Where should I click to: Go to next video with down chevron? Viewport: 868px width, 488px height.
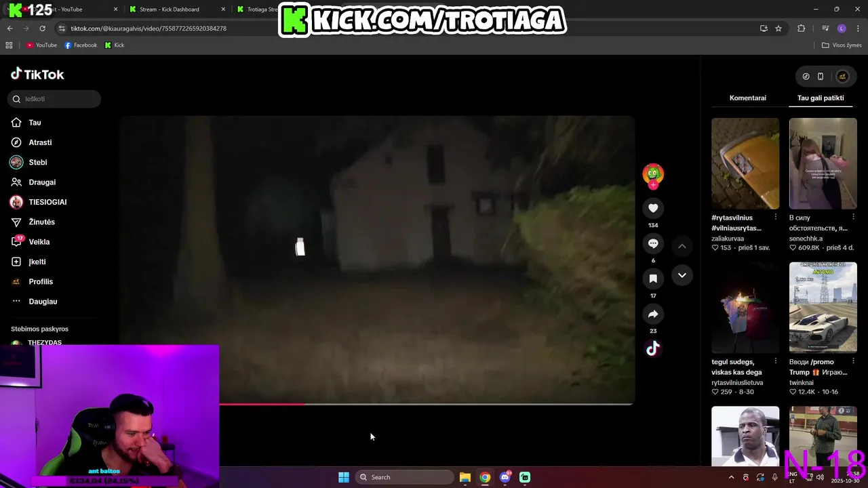pyautogui.click(x=682, y=275)
